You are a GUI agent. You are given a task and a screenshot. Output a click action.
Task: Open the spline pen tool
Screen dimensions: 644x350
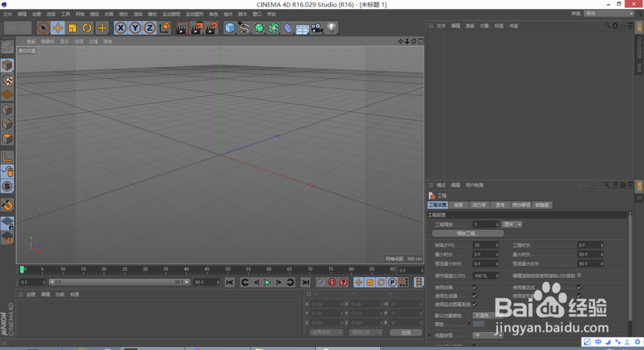click(244, 28)
